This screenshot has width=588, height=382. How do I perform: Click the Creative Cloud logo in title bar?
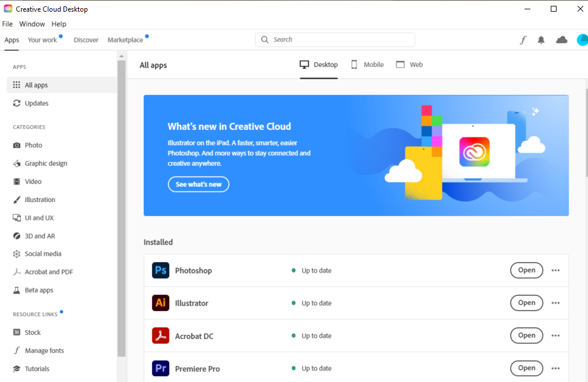pos(8,9)
